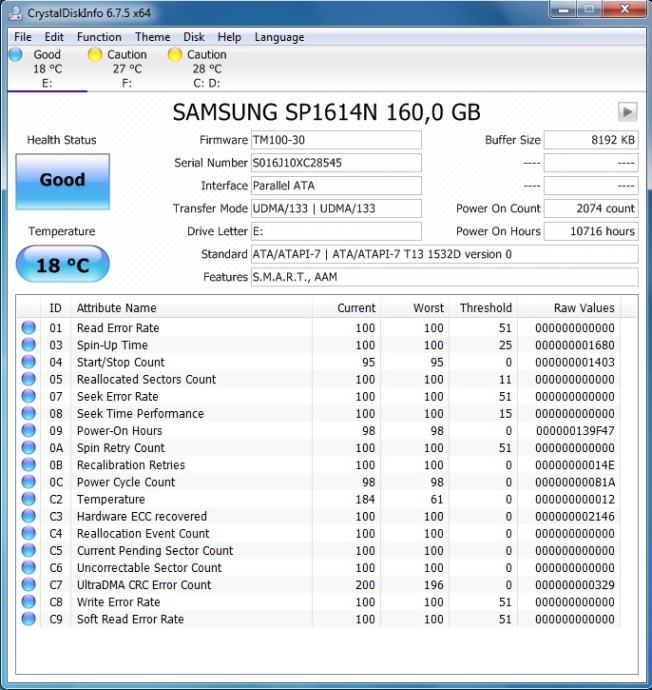Viewport: 652px width, 690px height.
Task: Click the Transfer Mode field
Action: pyautogui.click(x=336, y=209)
